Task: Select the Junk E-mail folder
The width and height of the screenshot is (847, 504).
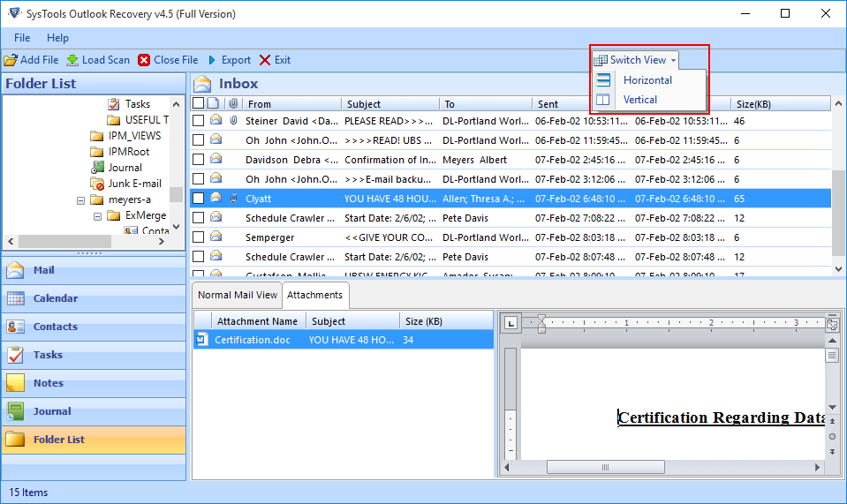Action: click(x=134, y=184)
